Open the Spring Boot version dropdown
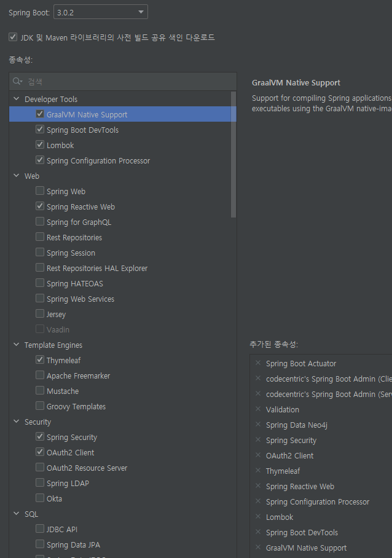This screenshot has height=558, width=392. tap(101, 12)
